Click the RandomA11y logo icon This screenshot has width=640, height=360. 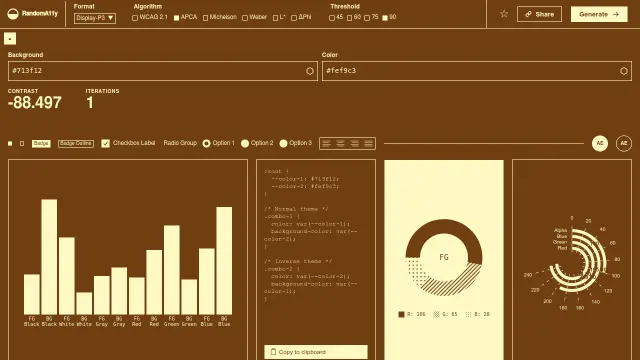pyautogui.click(x=13, y=14)
